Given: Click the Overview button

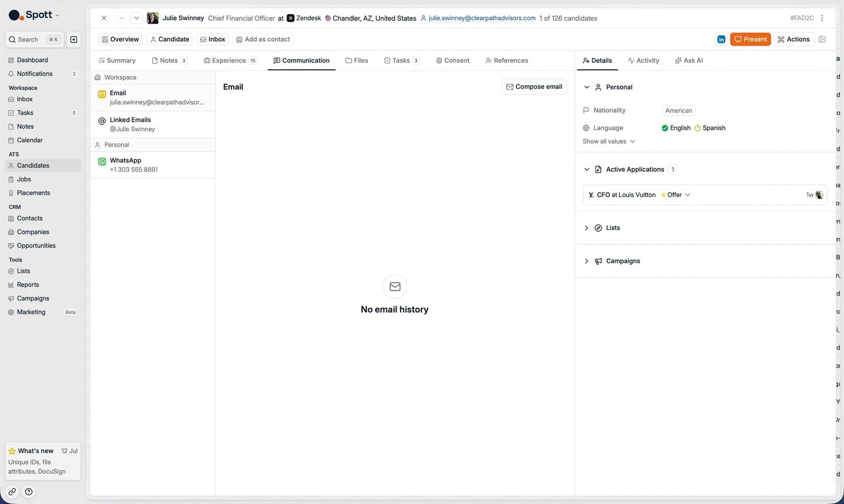Looking at the screenshot, I should (x=120, y=40).
